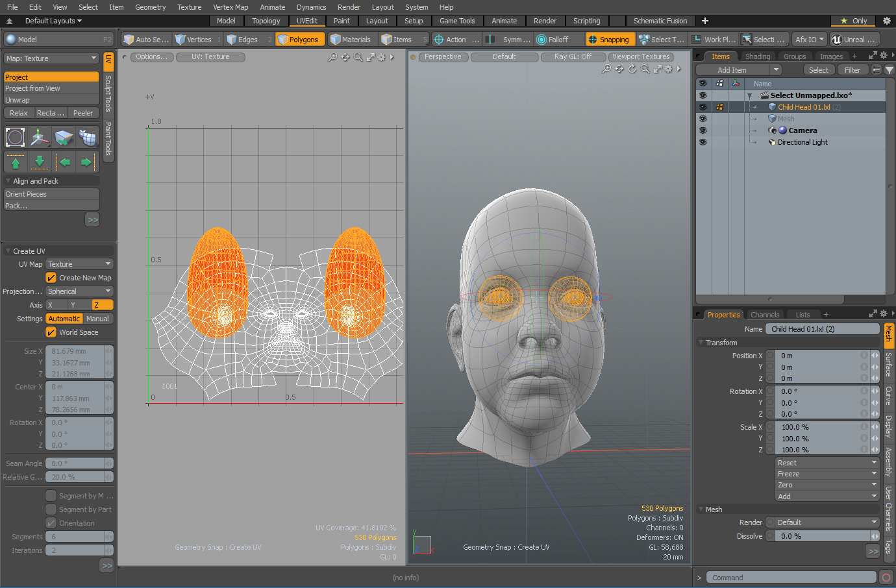
Task: Open the Projection type Spherical dropdown
Action: (x=79, y=291)
